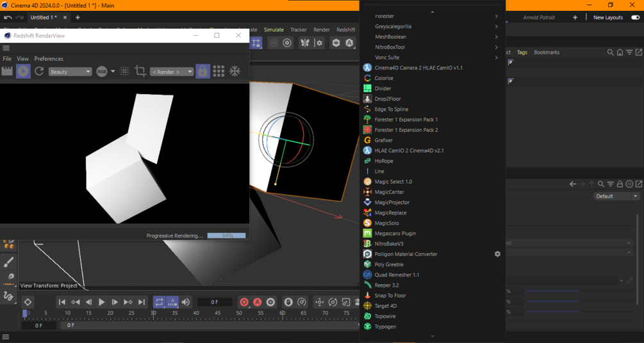Click the Target 4D crosshair icon
This screenshot has height=343, width=644.
point(368,306)
